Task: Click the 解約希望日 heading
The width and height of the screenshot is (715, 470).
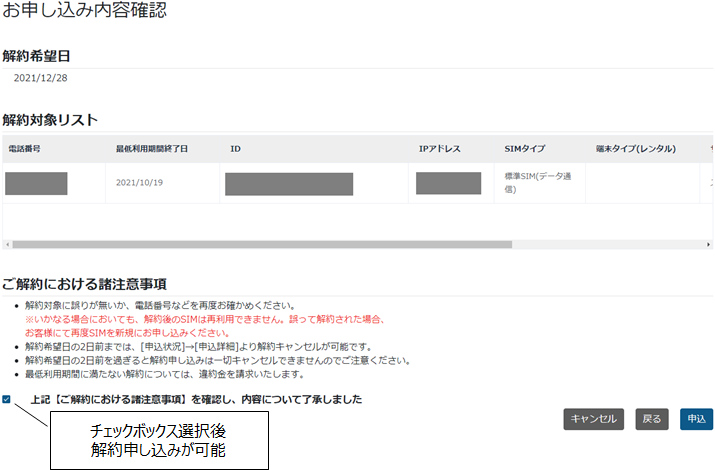Action: pyautogui.click(x=36, y=56)
